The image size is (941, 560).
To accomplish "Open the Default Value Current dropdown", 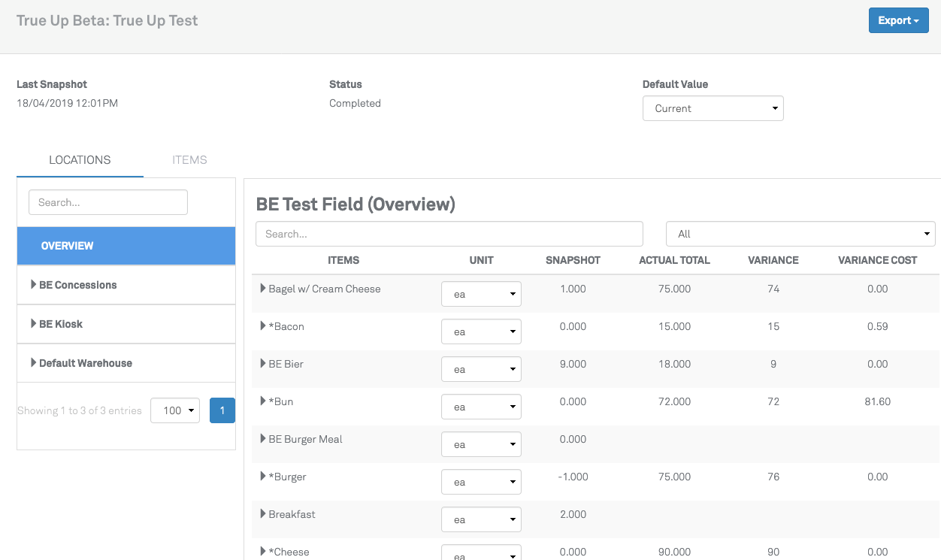I will point(713,108).
